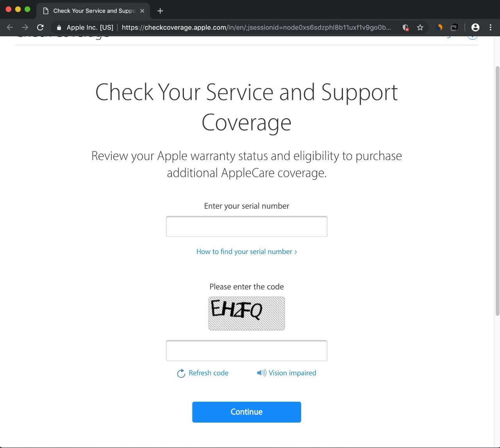Open the shield extension icon in address bar
The image size is (500, 448).
tap(405, 27)
